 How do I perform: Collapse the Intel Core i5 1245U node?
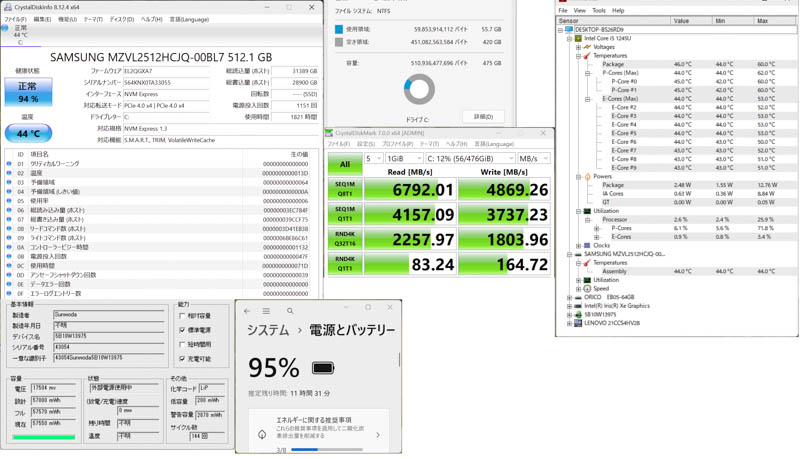pos(569,38)
